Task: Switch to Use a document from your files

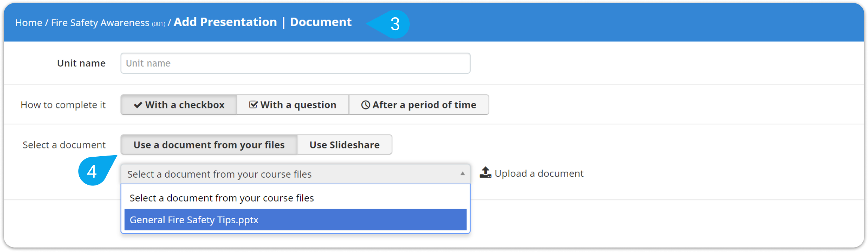Action: [x=209, y=145]
